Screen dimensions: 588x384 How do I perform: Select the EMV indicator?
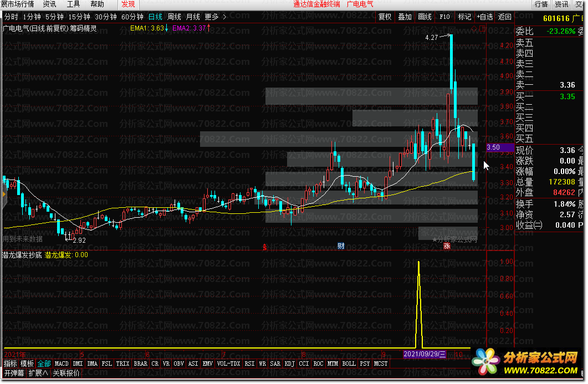[x=207, y=363]
